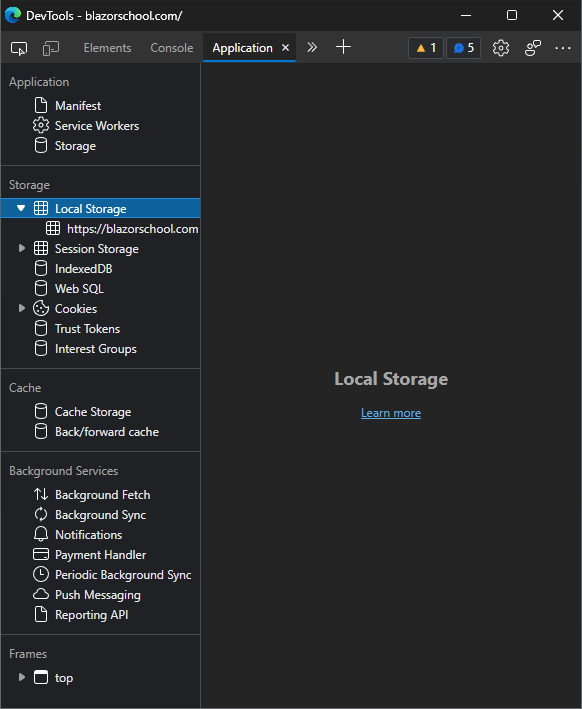
Task: Collapse the Local Storage tree node
Action: (x=21, y=208)
